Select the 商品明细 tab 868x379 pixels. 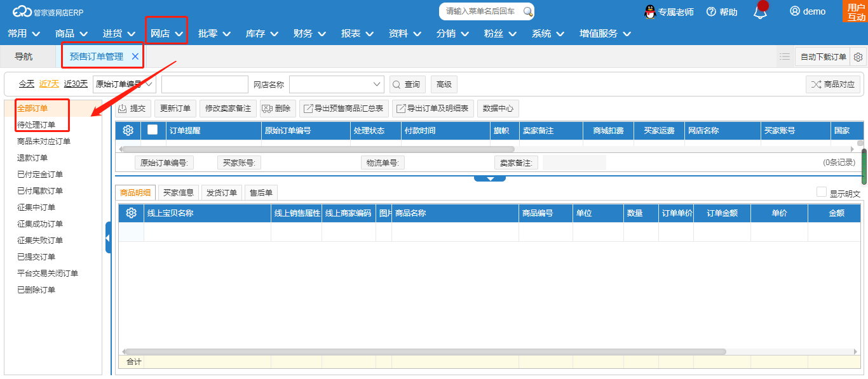135,192
